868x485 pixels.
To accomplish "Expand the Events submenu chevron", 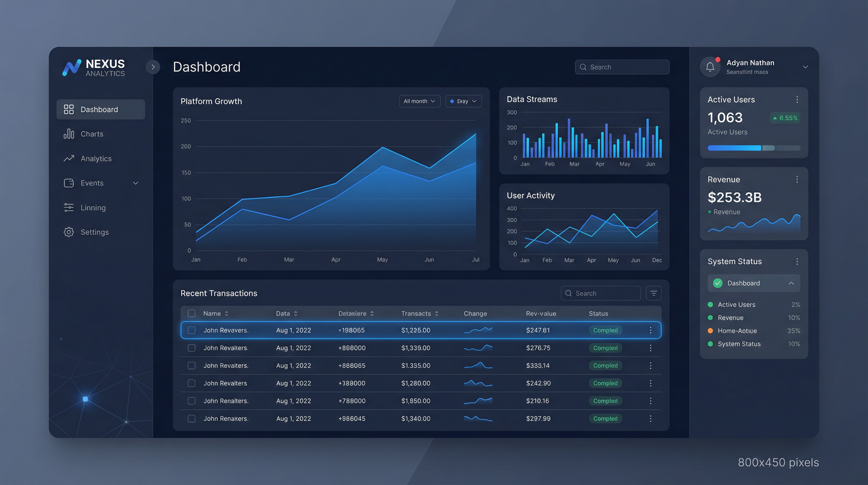I will pos(135,183).
